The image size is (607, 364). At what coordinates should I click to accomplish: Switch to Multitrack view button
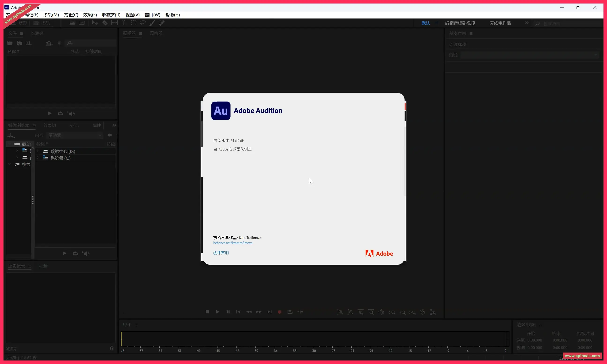(x=42, y=23)
